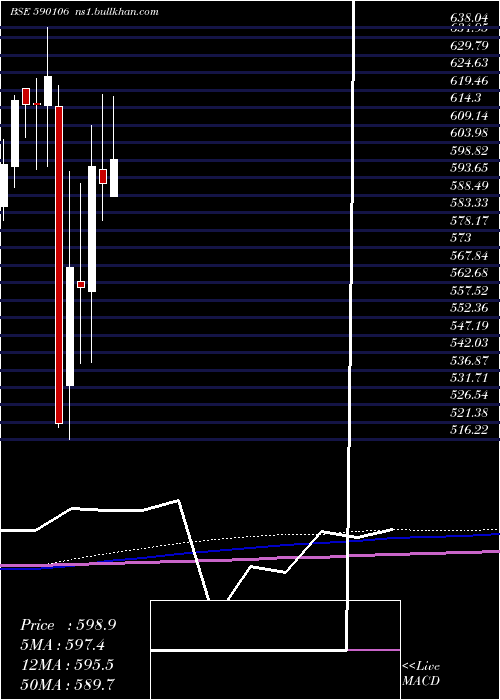This screenshot has height=700, width=500.
Task: Click the 'BSE 590106' chart title text
Action: tap(39, 12)
